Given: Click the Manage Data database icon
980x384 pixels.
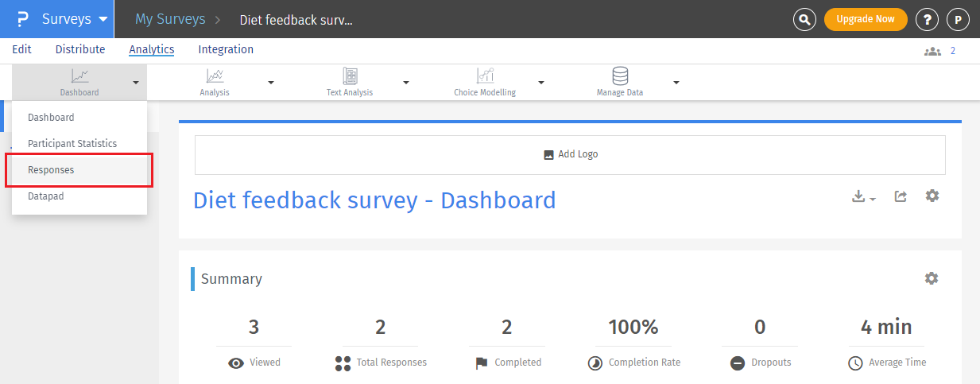Looking at the screenshot, I should 620,76.
